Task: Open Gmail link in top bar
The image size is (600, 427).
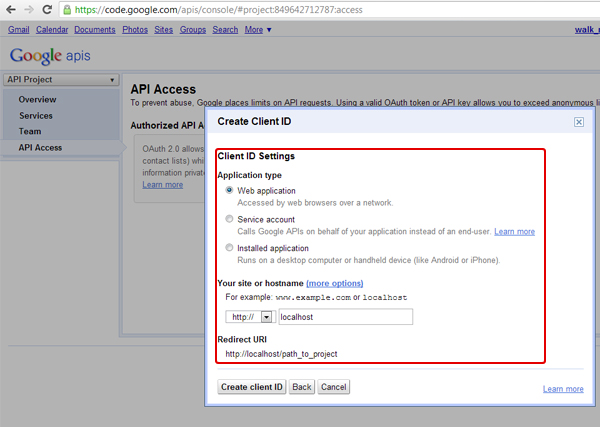Action: pyautogui.click(x=19, y=29)
